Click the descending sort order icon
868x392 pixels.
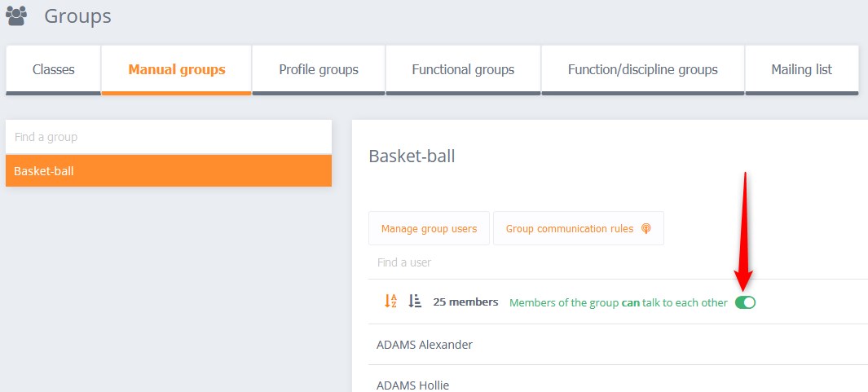415,302
